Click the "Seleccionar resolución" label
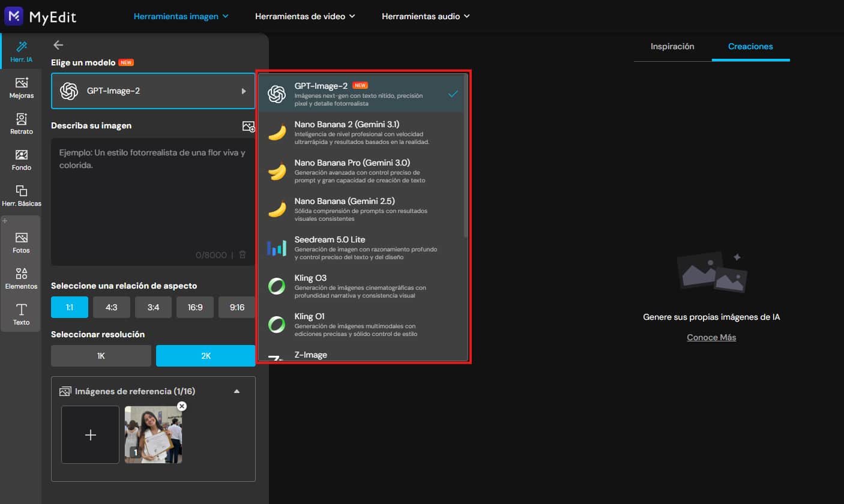844x504 pixels. tap(98, 334)
